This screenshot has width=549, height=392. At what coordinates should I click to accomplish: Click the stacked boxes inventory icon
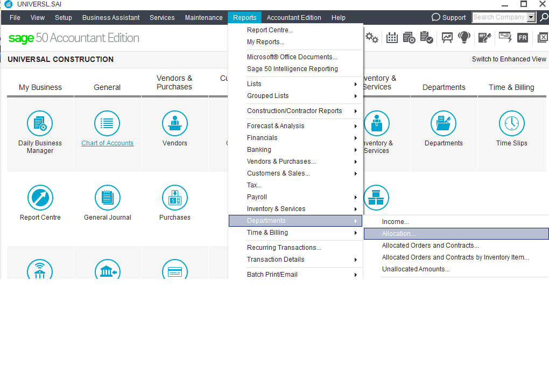click(376, 198)
